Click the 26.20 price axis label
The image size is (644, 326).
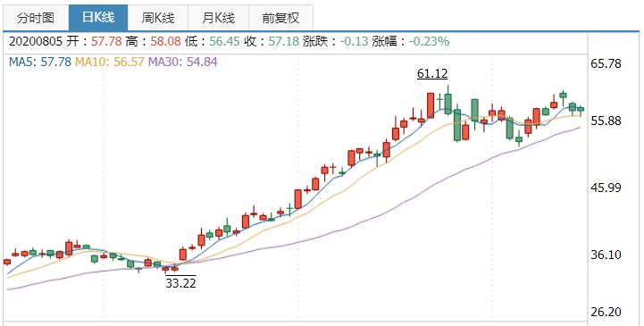[x=606, y=312]
